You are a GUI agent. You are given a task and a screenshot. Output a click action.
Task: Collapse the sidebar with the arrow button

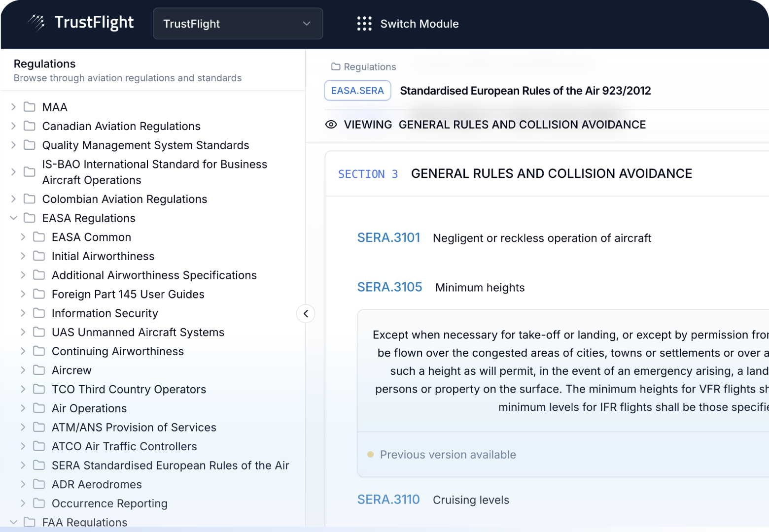tap(306, 314)
